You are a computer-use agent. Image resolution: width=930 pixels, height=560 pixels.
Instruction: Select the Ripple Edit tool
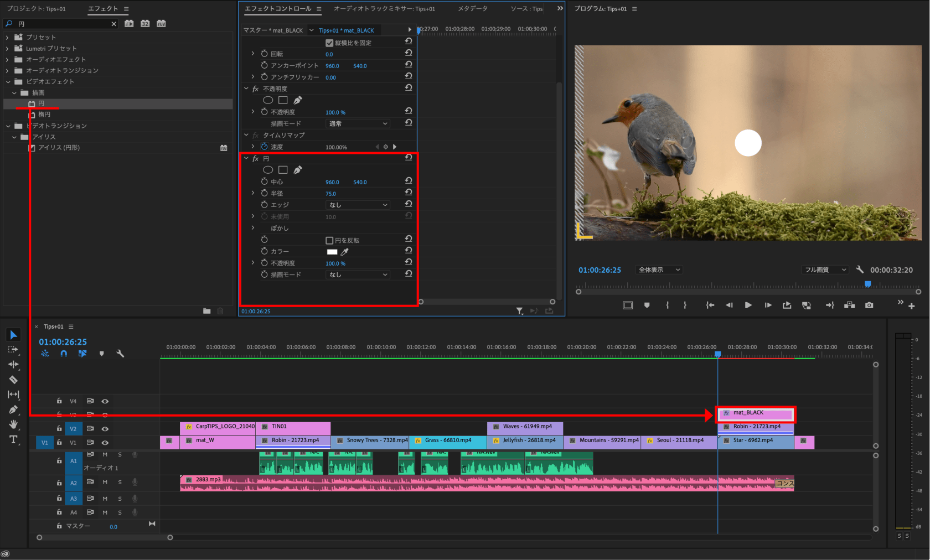(x=13, y=365)
